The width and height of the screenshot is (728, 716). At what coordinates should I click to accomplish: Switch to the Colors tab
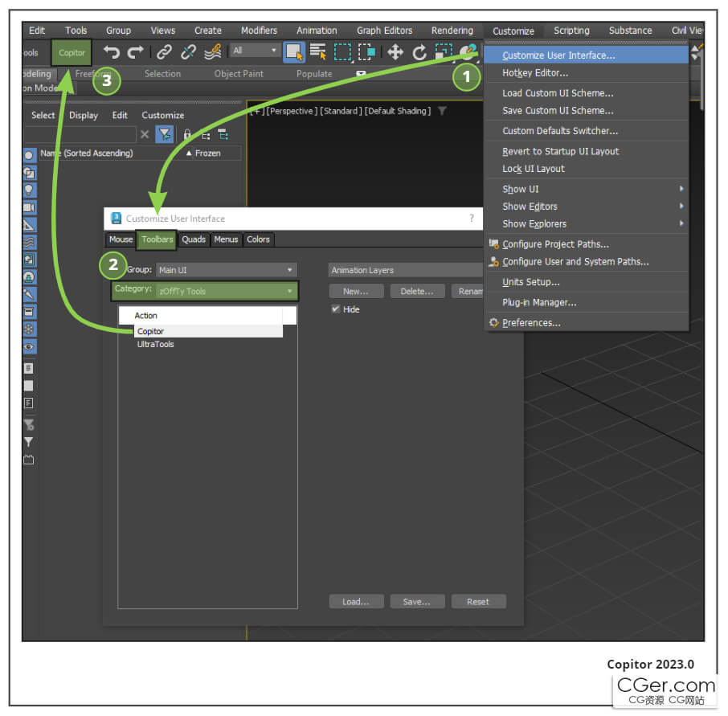(x=258, y=239)
